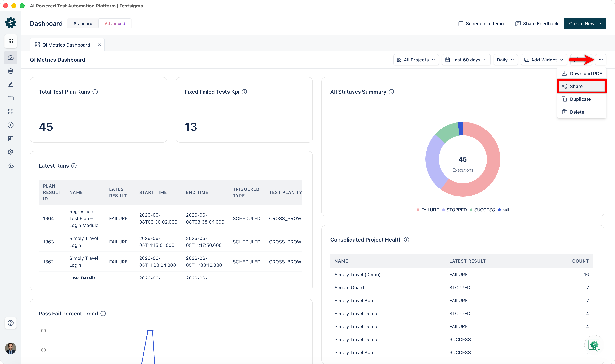Image resolution: width=615 pixels, height=364 pixels.
Task: Show info for All Statuses Summary
Action: point(391,92)
